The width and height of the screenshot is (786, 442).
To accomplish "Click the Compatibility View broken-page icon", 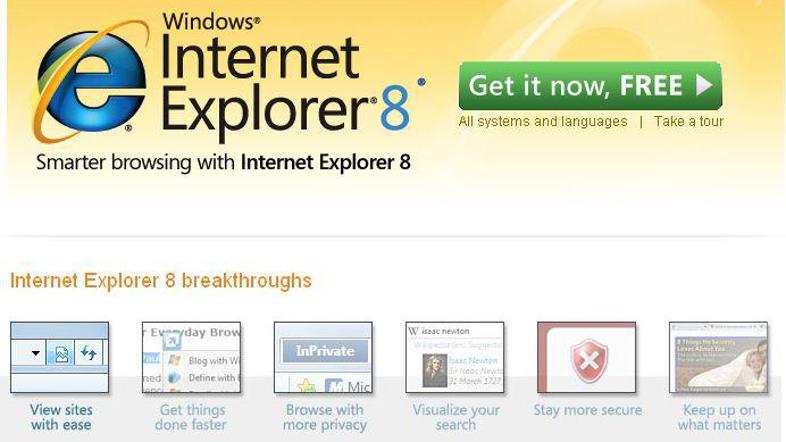I will click(x=61, y=353).
